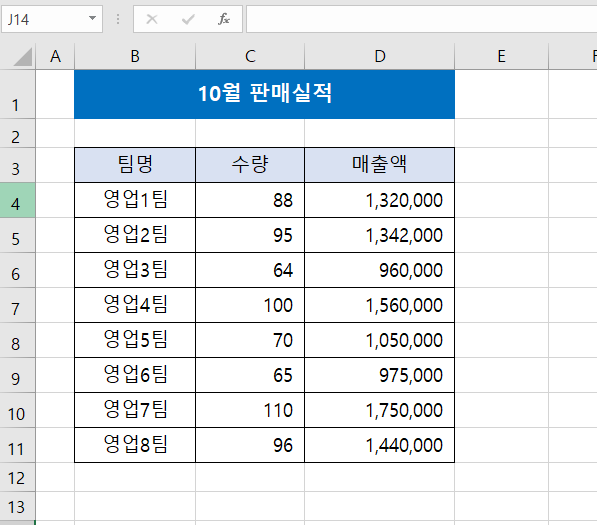Image resolution: width=597 pixels, height=525 pixels.
Task: Click the '매출액' header cell
Action: point(380,165)
